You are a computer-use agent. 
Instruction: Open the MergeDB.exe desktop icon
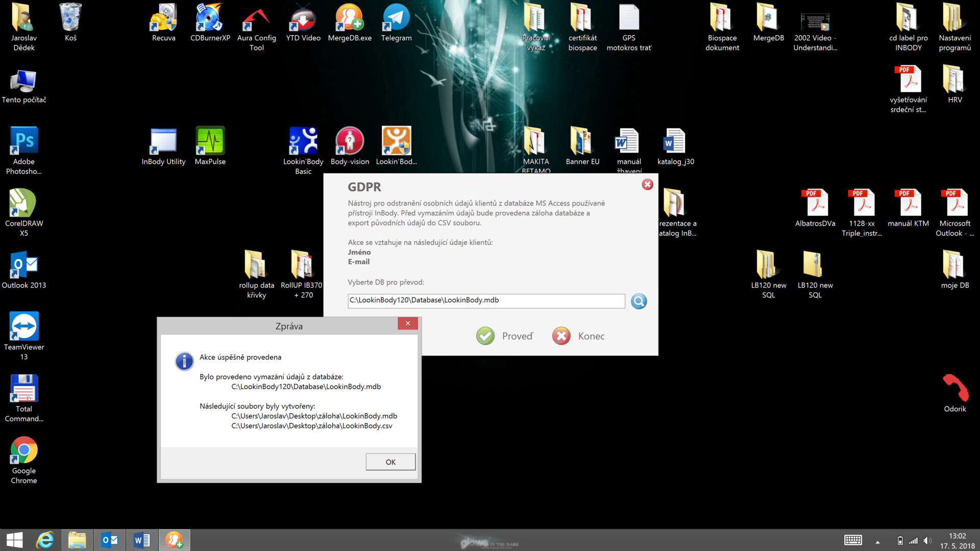coord(350,23)
